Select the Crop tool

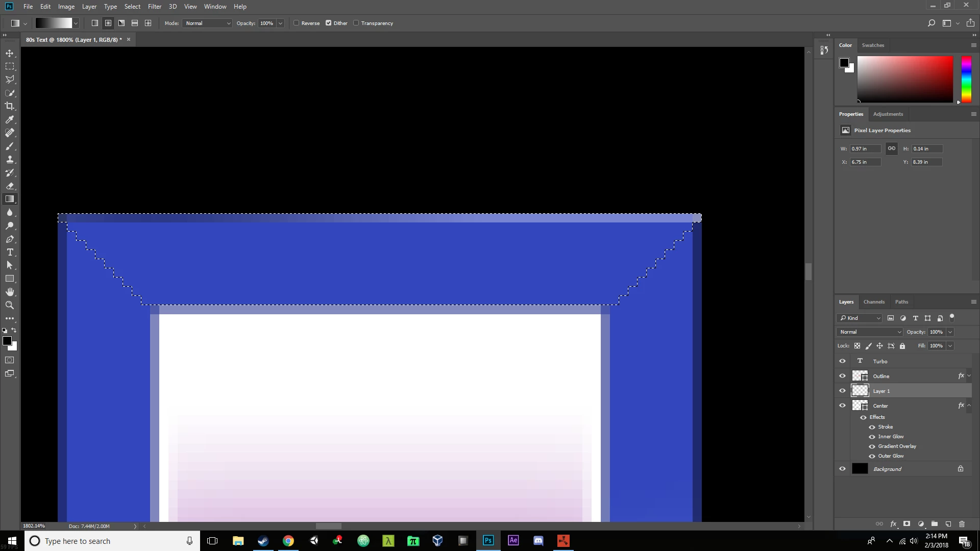(10, 106)
